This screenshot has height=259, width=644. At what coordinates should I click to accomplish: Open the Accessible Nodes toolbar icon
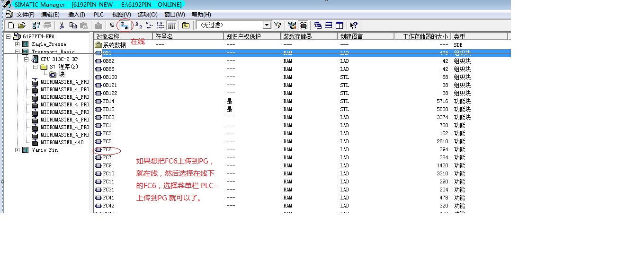(36, 25)
